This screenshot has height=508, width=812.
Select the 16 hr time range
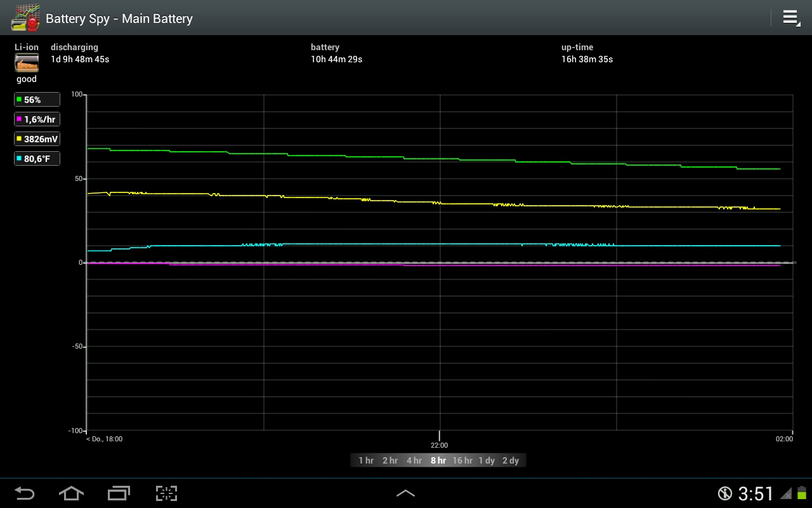[x=462, y=460]
